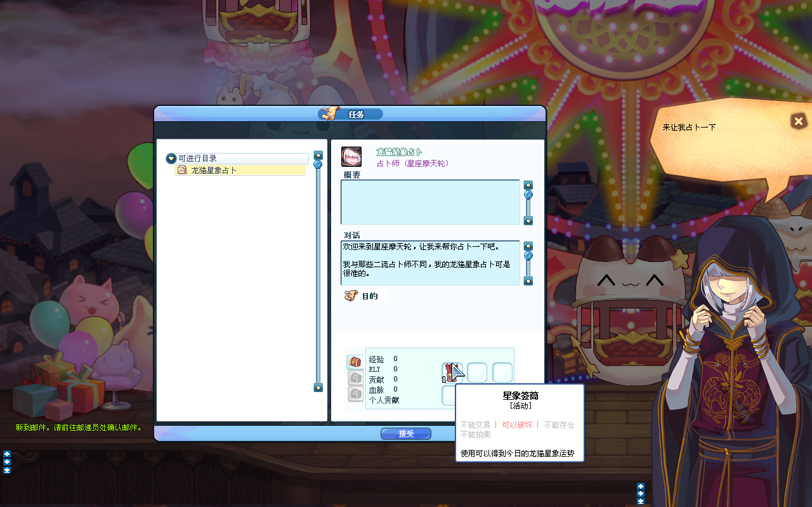Click the middle arrow of bottom-left chat controls
The width and height of the screenshot is (812, 507).
pyautogui.click(x=7, y=462)
